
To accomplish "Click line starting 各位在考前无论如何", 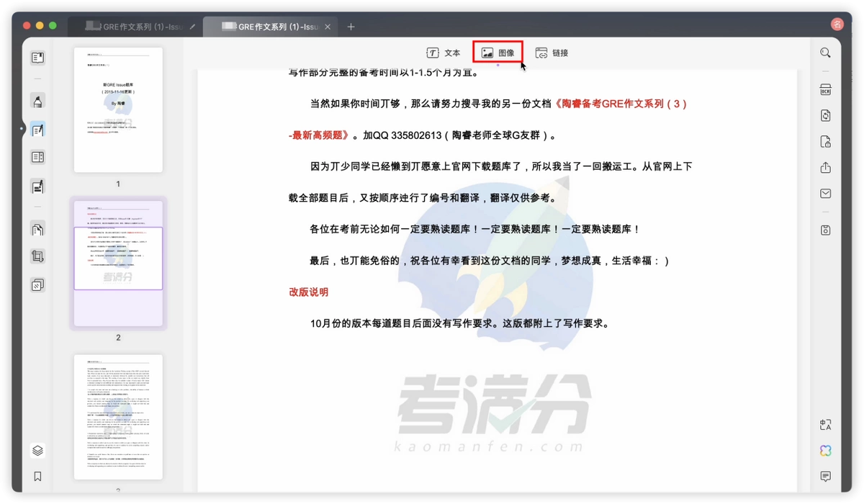I will 475,230.
